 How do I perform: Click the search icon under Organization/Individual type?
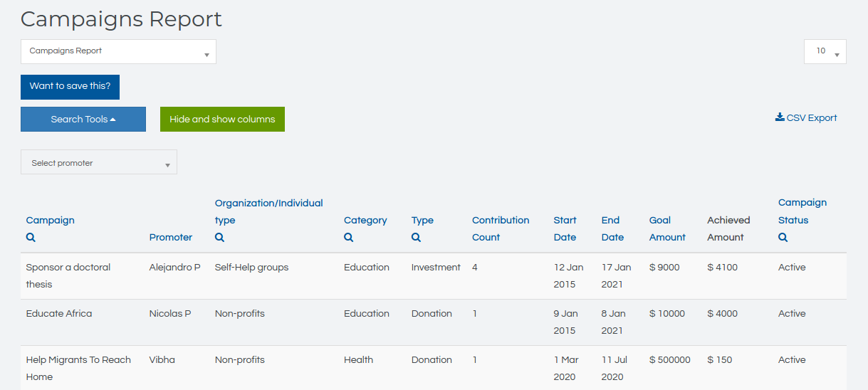point(219,238)
